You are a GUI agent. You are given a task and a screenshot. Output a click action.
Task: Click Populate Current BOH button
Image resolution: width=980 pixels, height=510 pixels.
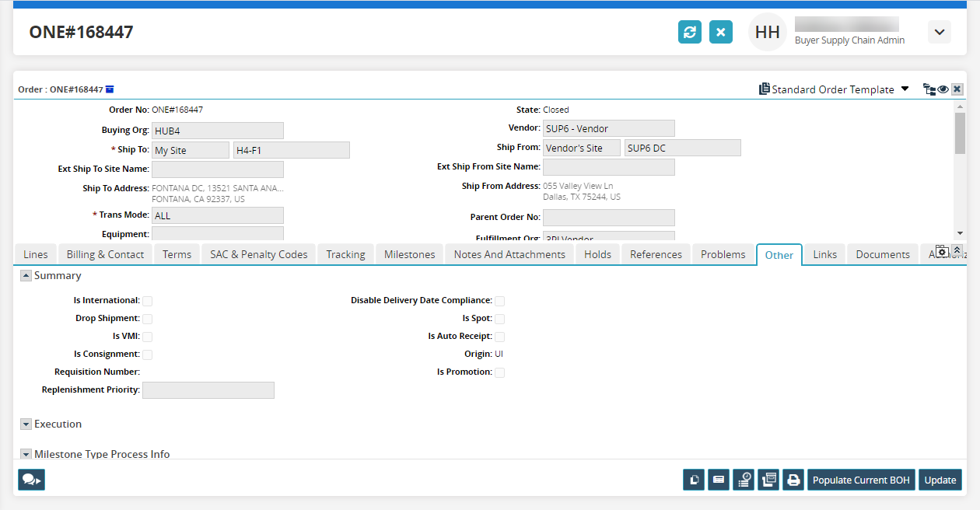click(x=861, y=480)
